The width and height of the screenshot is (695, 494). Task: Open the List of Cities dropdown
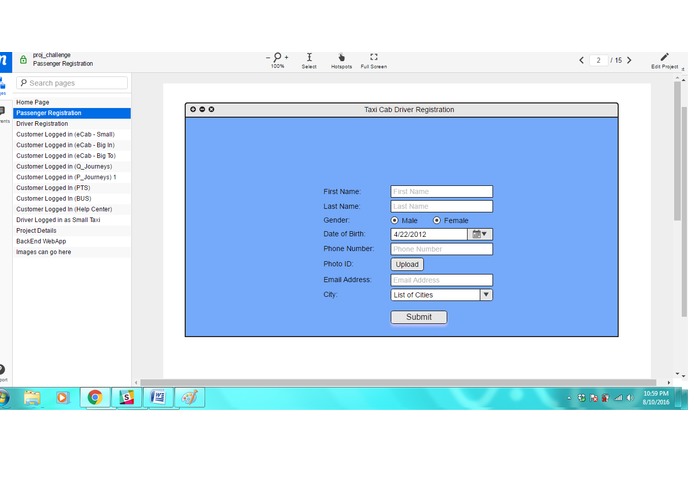coord(441,295)
